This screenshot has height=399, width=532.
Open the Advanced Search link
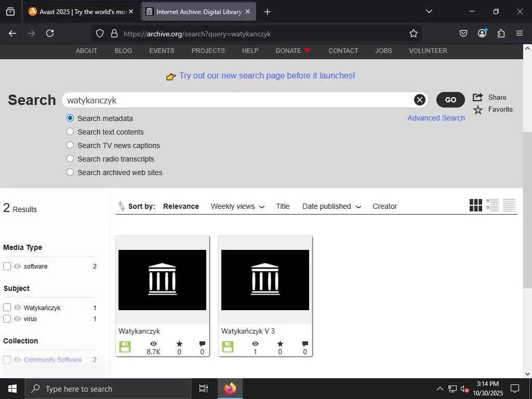coord(436,118)
